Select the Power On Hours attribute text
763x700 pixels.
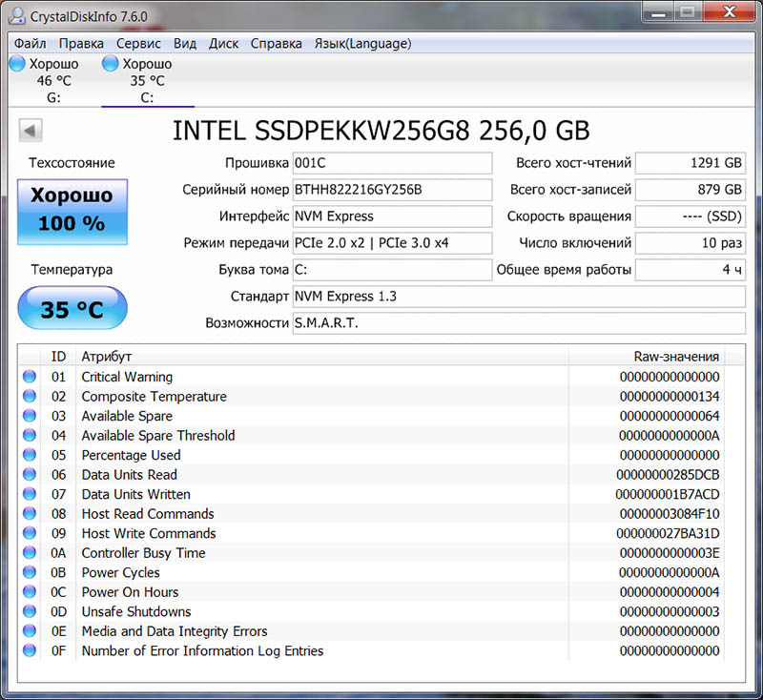(130, 592)
